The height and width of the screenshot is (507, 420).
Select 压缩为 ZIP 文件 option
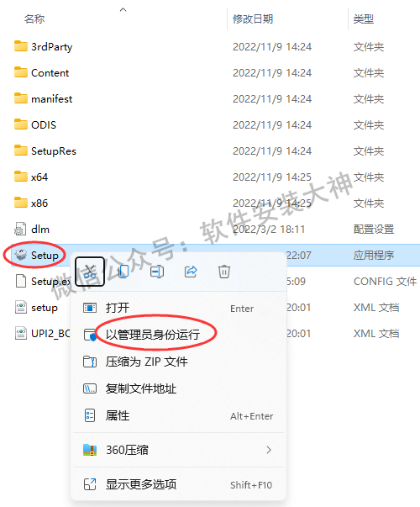coord(146,362)
